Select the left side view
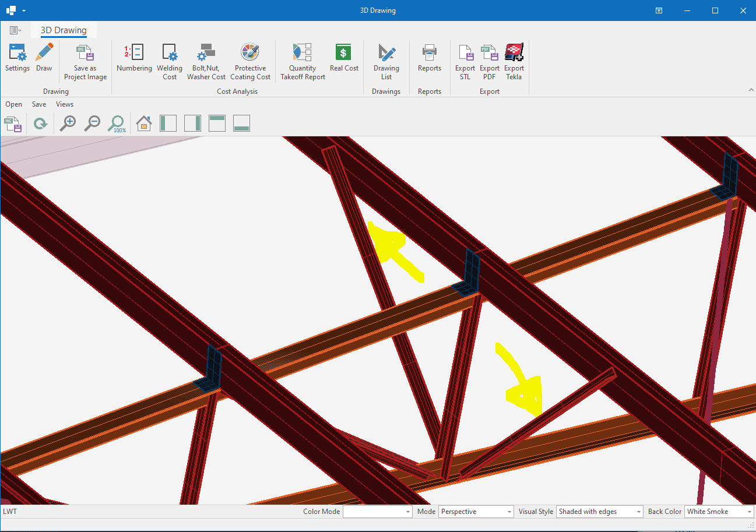 [168, 124]
